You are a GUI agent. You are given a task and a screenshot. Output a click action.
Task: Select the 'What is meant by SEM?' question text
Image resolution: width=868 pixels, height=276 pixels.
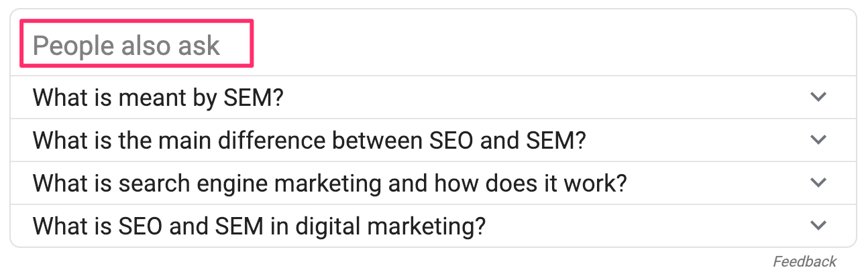point(158,97)
